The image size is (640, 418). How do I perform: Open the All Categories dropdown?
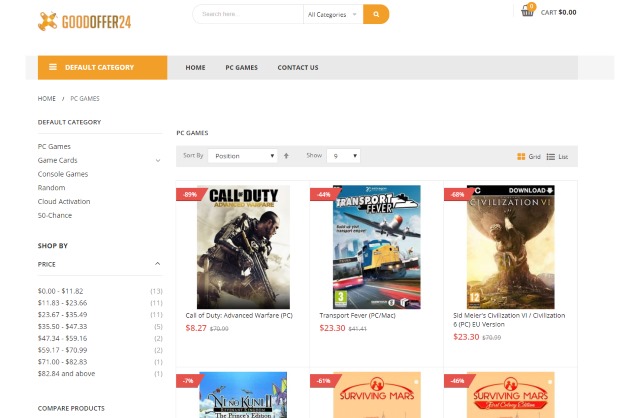pyautogui.click(x=333, y=14)
